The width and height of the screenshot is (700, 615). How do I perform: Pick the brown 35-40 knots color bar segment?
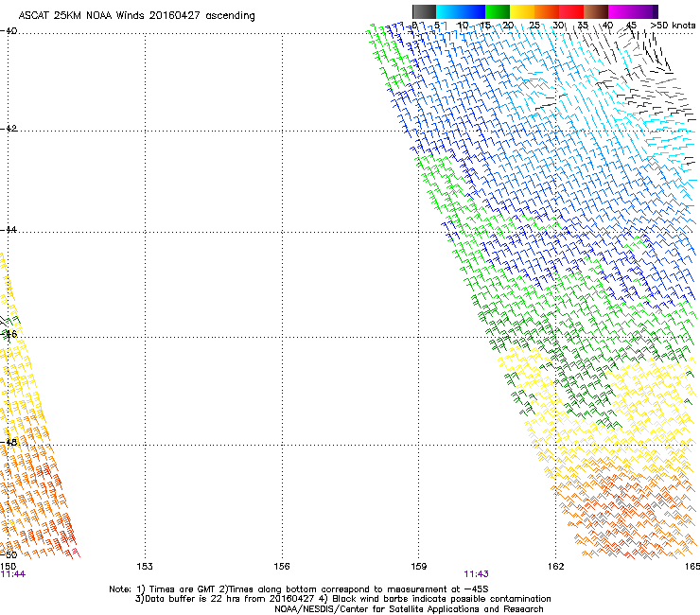click(x=596, y=11)
